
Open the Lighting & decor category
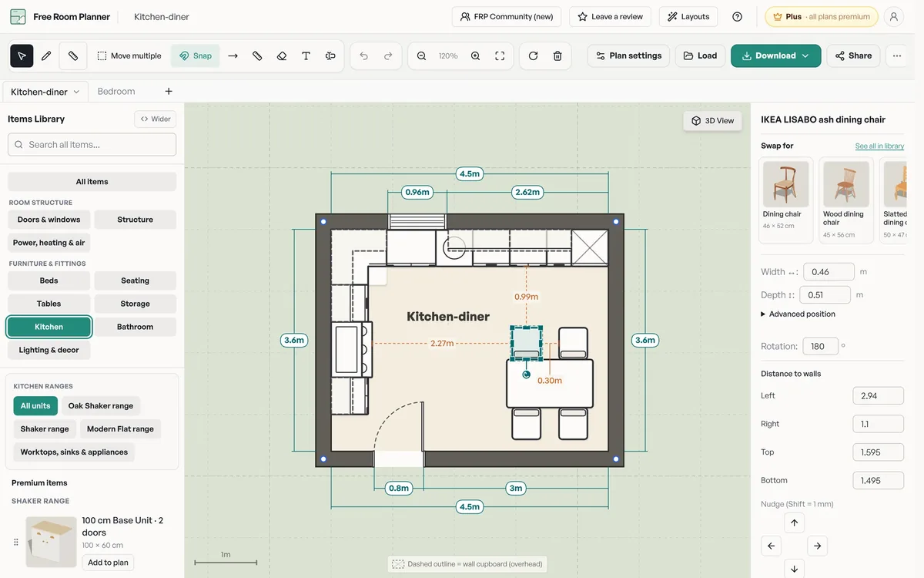click(49, 350)
